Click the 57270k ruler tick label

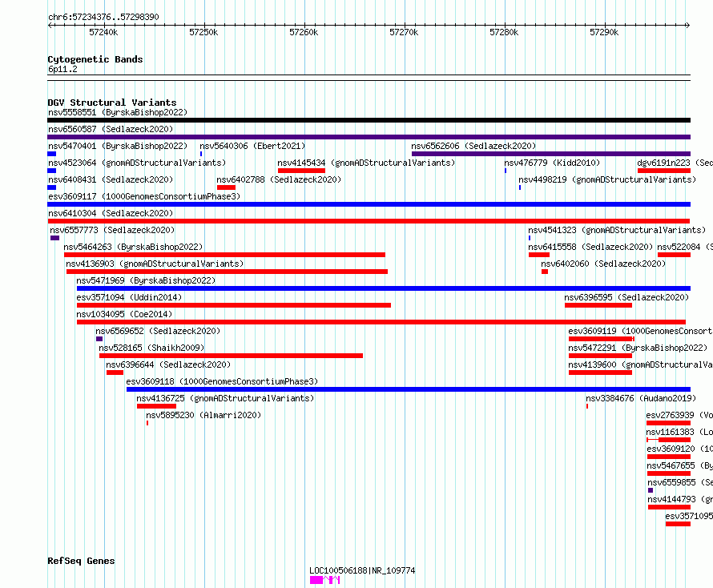pyautogui.click(x=404, y=32)
